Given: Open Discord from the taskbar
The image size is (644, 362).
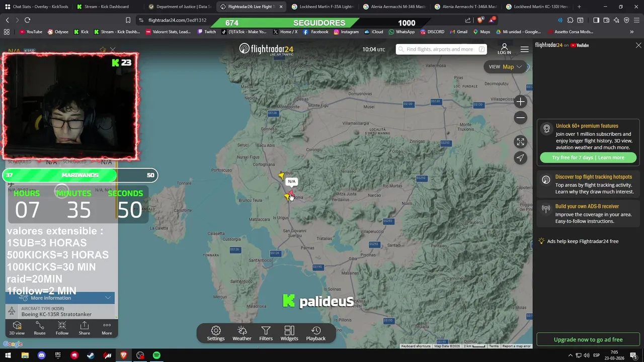Looking at the screenshot, I should pyautogui.click(x=42, y=355).
